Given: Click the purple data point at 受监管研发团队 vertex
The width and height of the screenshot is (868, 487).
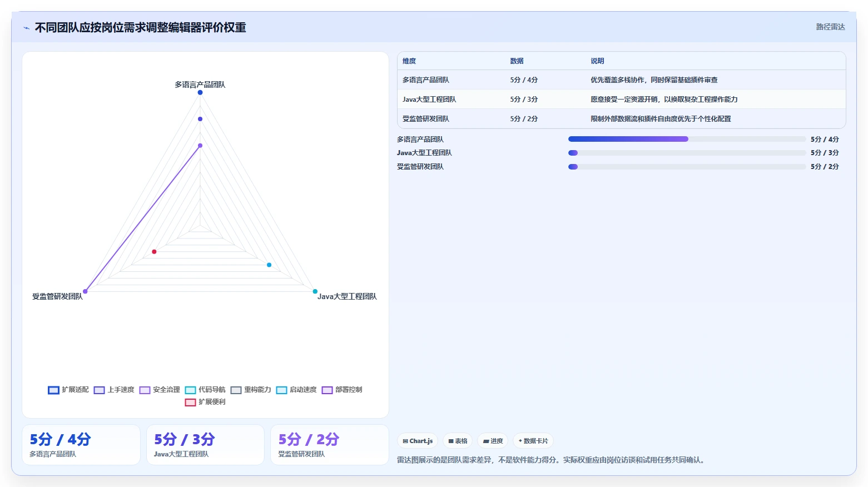Looking at the screenshot, I should [85, 291].
